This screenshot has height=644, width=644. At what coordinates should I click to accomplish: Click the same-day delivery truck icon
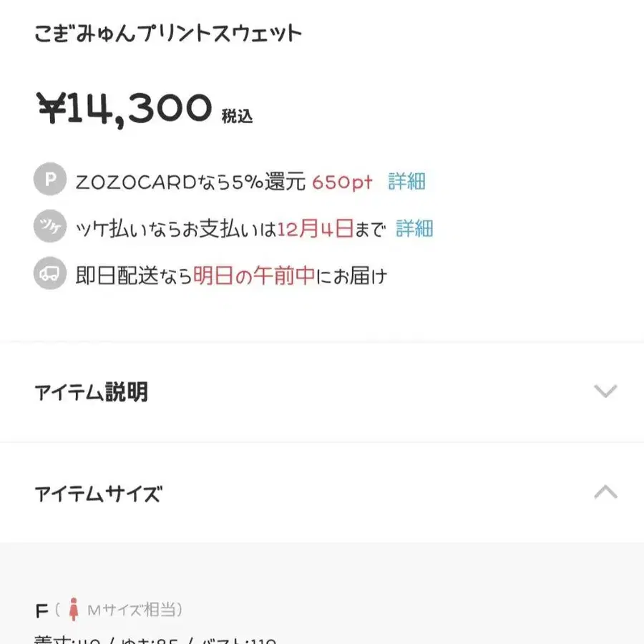(49, 275)
